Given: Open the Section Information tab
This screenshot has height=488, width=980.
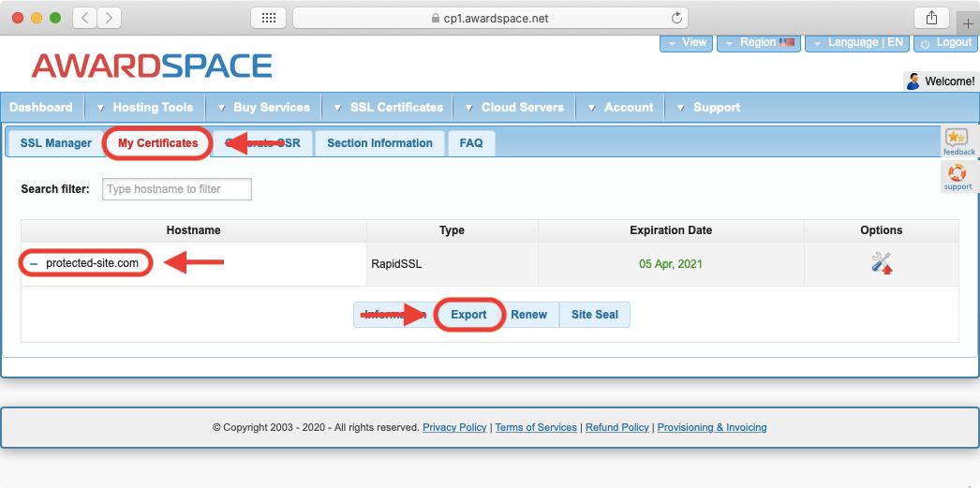Looking at the screenshot, I should [x=379, y=143].
